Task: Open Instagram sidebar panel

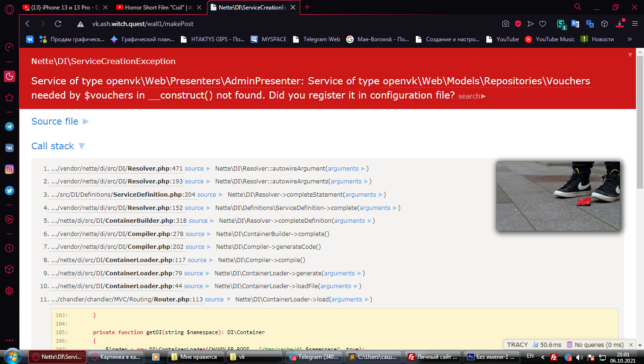Action: [x=9, y=169]
